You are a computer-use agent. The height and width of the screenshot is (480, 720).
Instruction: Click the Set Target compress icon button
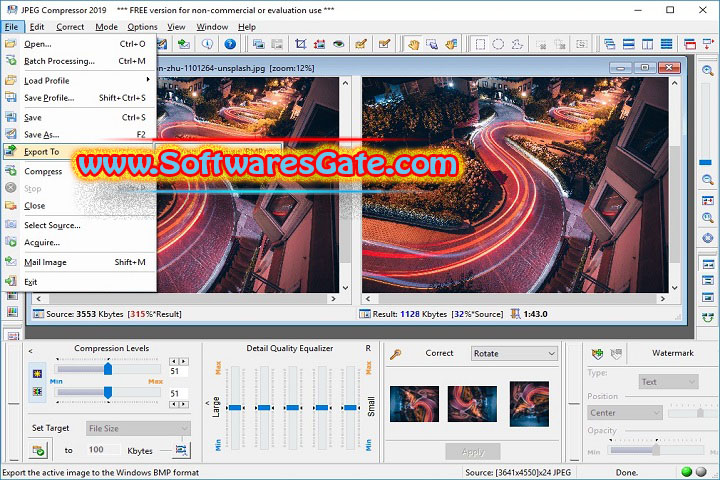click(x=39, y=450)
